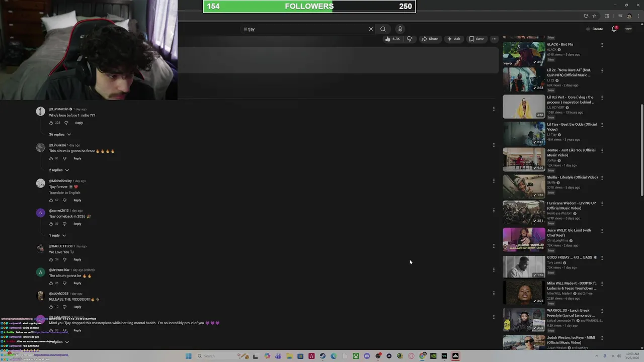
Task: Open 'Skrilla - Lifestyle (Official Video)' title
Action: click(x=573, y=177)
